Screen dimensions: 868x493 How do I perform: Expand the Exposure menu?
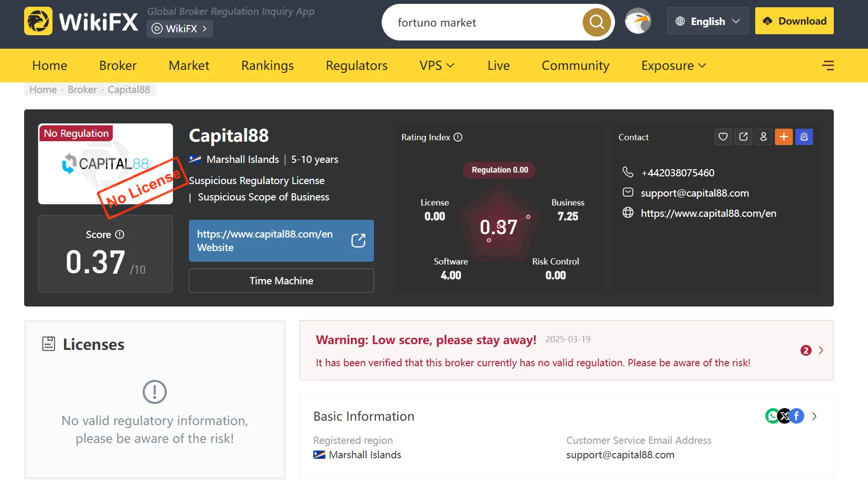click(x=673, y=66)
